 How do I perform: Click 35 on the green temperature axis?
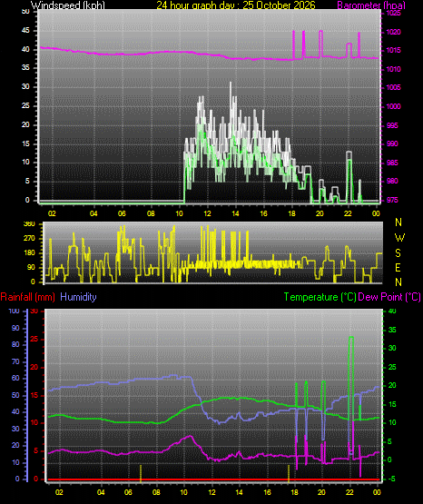click(392, 330)
